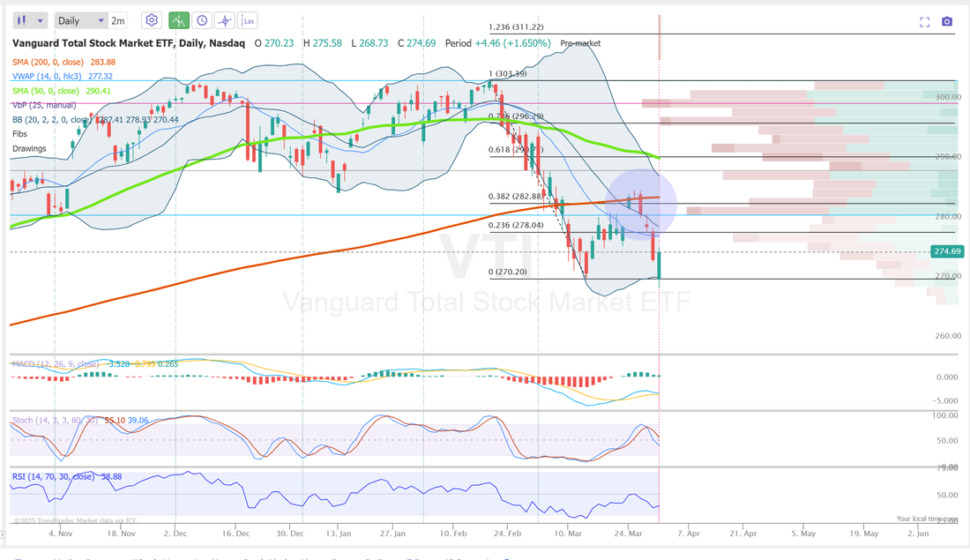Activate the crosshair tool icon
Screen dimensions: 970x560
point(225,20)
